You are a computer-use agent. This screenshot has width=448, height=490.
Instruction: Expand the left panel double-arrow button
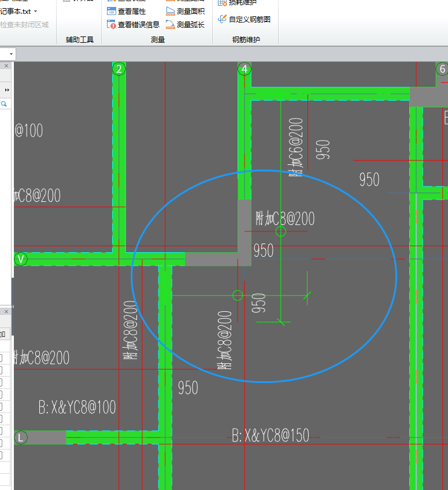pyautogui.click(x=7, y=90)
